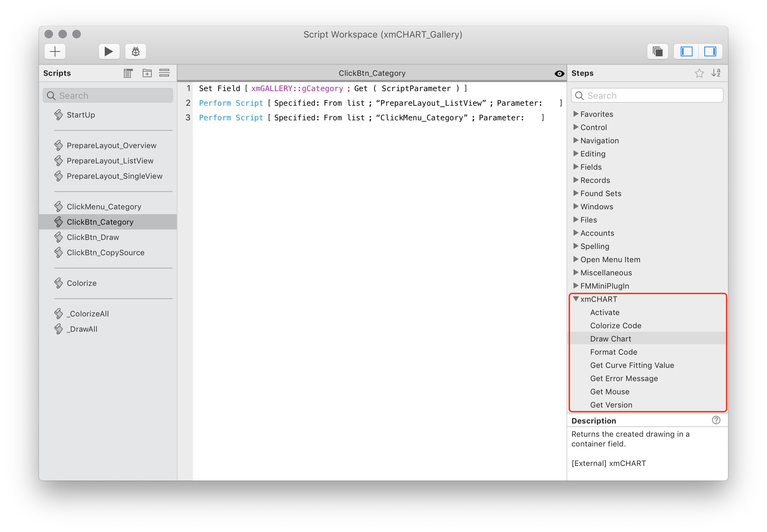Viewport: 767px width, 532px height.
Task: Click the Edit script icon in Scripts panel
Action: (128, 73)
